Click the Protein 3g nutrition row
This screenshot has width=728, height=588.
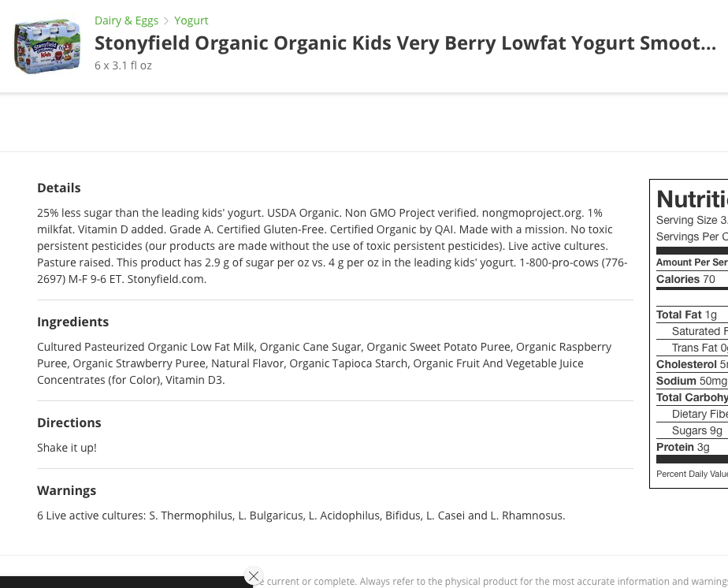tap(692, 447)
